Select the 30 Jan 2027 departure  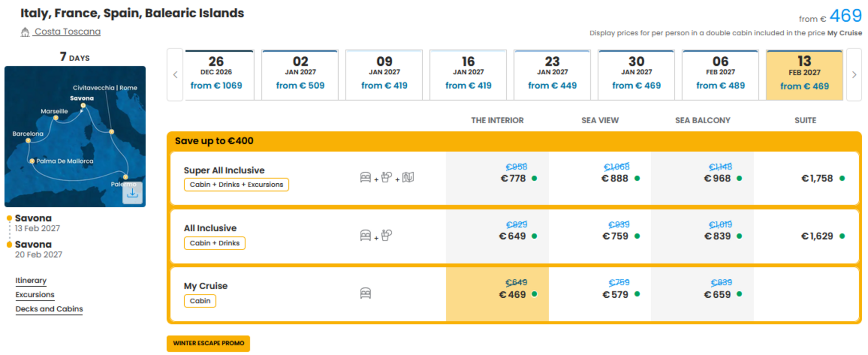pos(636,75)
